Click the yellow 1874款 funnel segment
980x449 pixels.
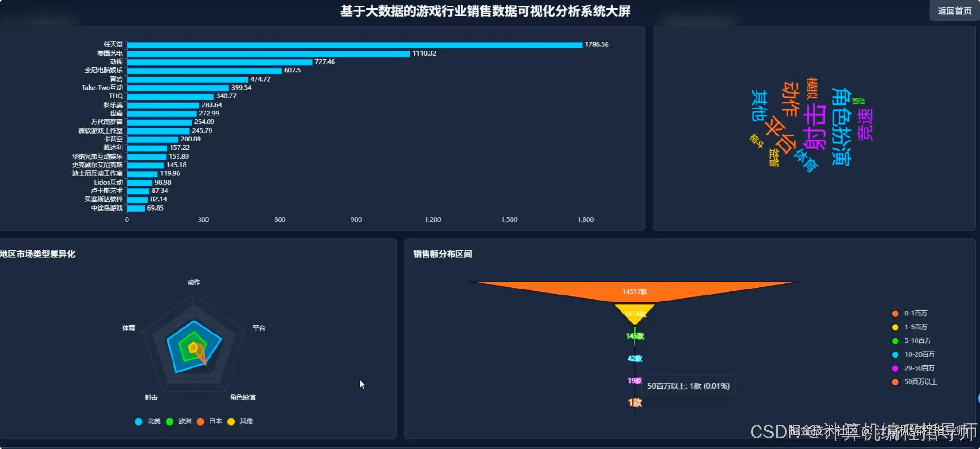click(x=634, y=314)
